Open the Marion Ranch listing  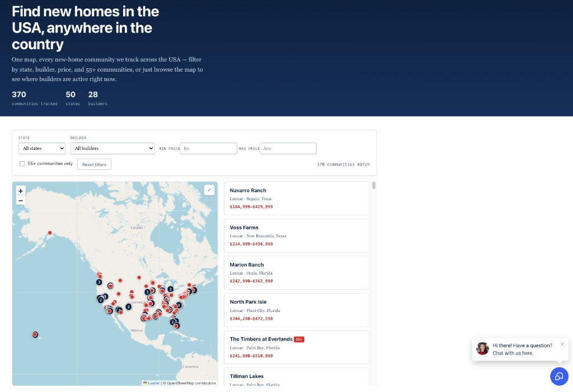pyautogui.click(x=297, y=273)
